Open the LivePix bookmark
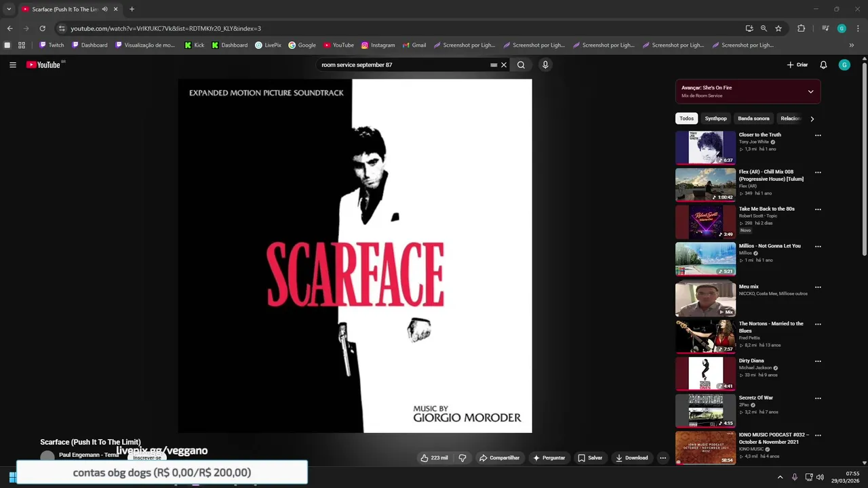 click(268, 45)
